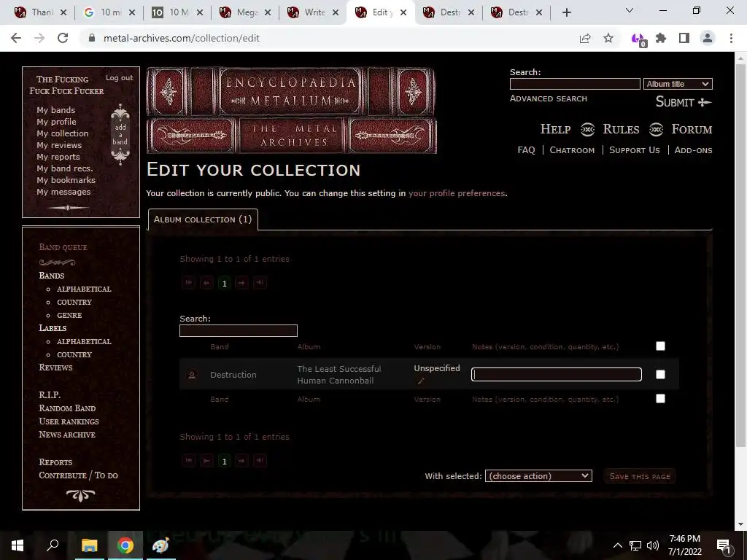Open My bookmarks link

66,180
